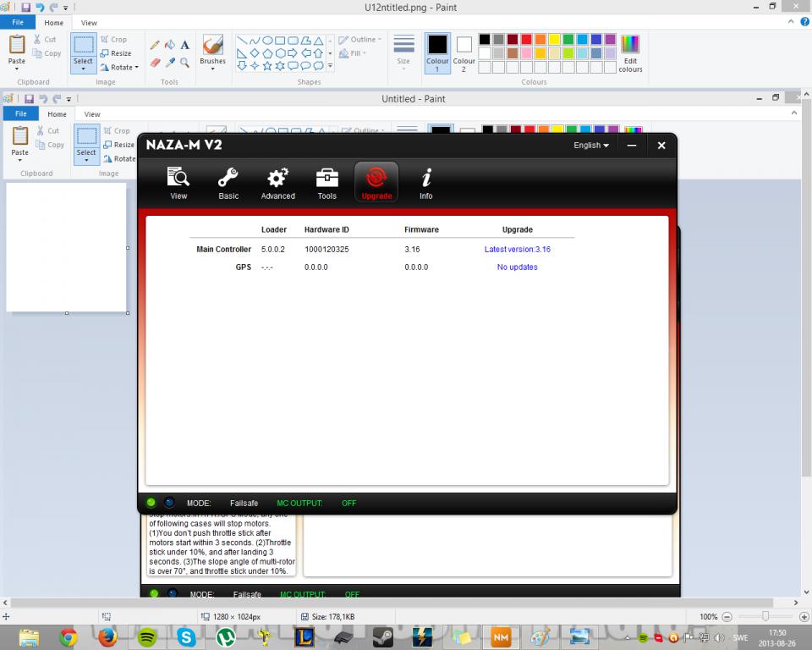Choose the Text tool in Paint
Image resolution: width=812 pixels, height=650 pixels.
(x=185, y=45)
